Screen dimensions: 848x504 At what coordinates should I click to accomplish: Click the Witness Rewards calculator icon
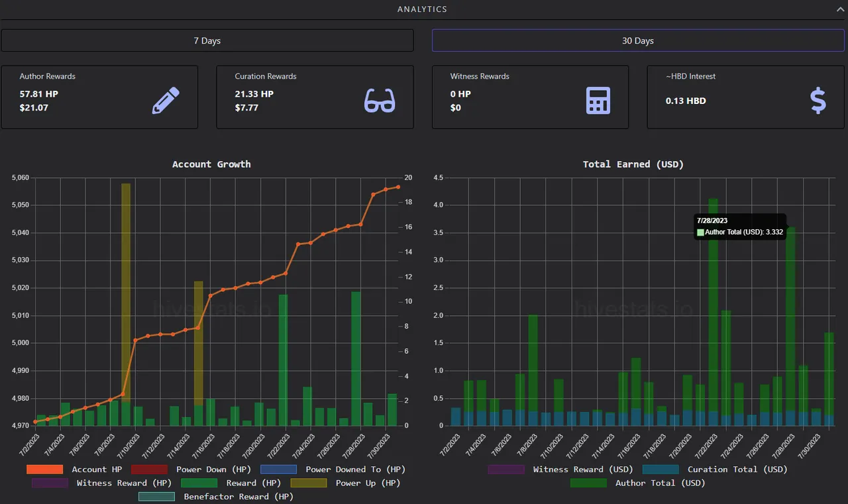click(x=598, y=101)
